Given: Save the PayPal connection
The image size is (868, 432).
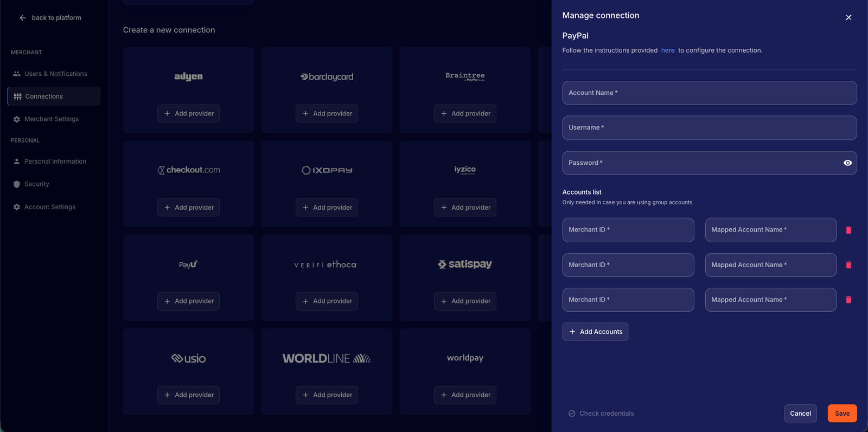Looking at the screenshot, I should pyautogui.click(x=842, y=414).
